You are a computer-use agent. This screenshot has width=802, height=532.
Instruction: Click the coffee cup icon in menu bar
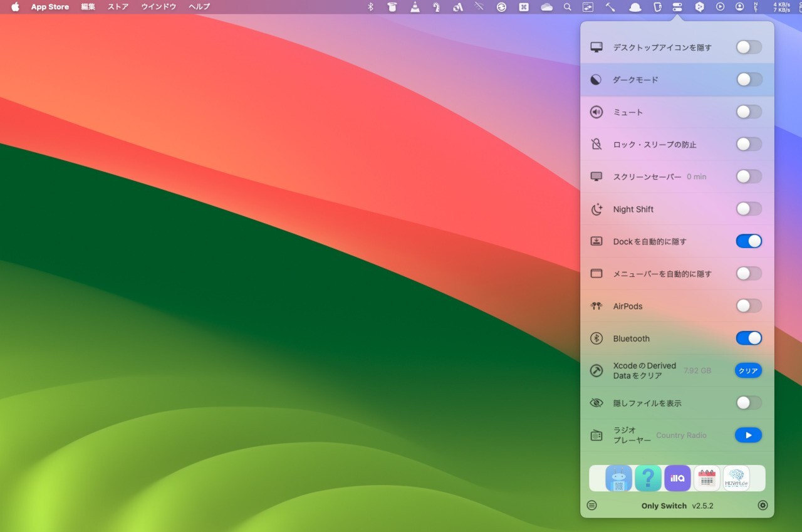point(392,7)
